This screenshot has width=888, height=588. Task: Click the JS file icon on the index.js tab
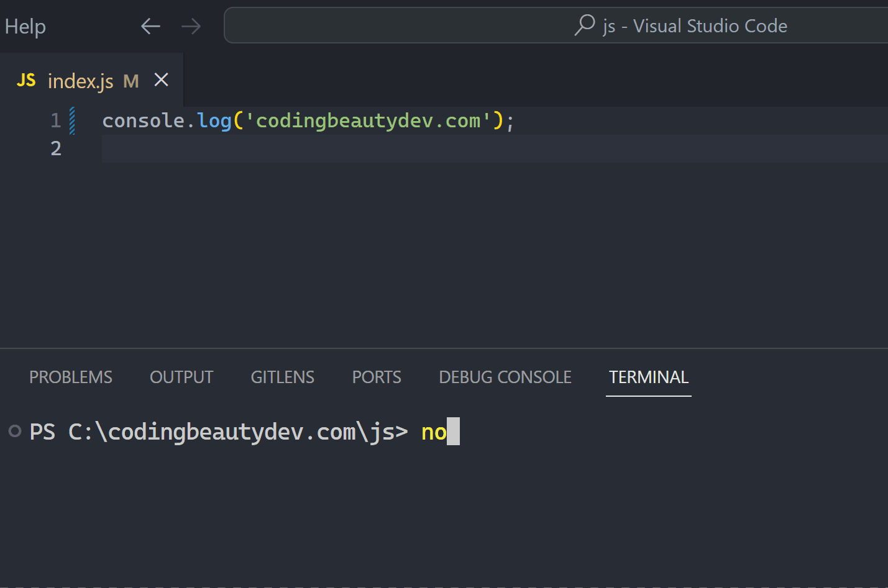point(26,80)
